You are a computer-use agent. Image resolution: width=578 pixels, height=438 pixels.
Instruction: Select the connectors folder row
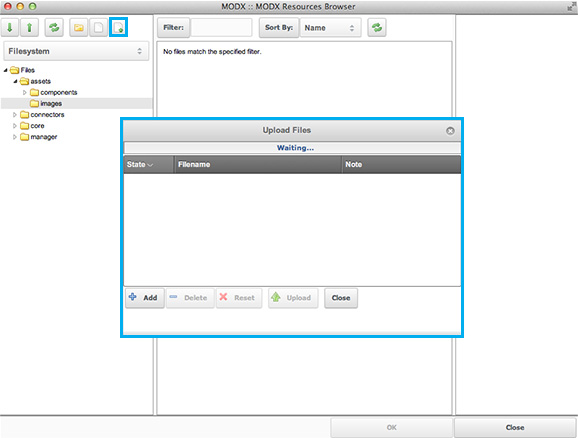[76, 115]
